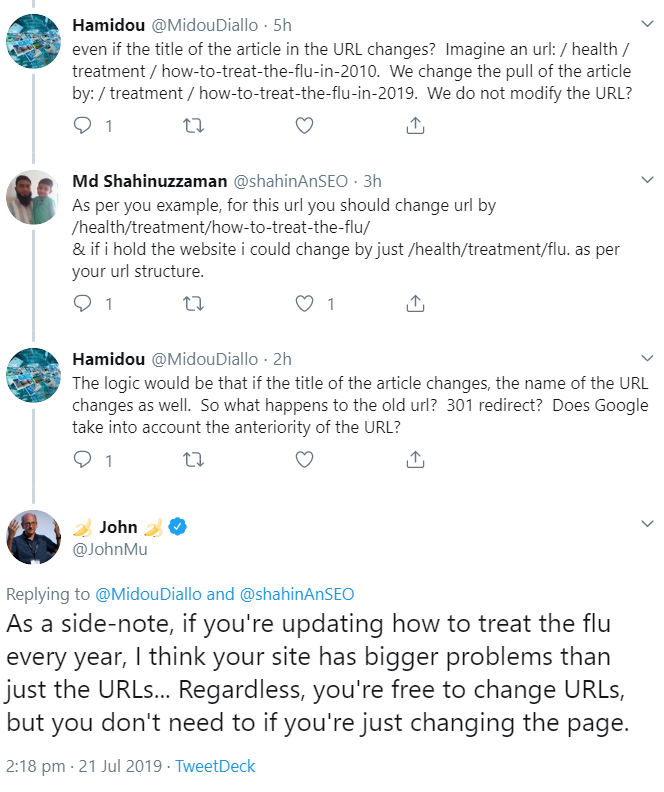
Task: Share Hamidou's 301 redirect tweet
Action: click(416, 459)
